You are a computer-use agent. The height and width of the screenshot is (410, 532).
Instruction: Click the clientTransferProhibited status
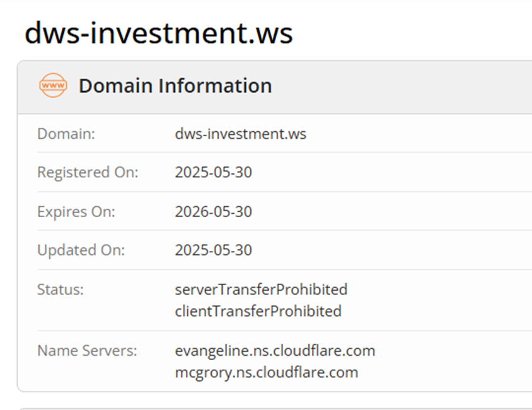[x=258, y=311]
